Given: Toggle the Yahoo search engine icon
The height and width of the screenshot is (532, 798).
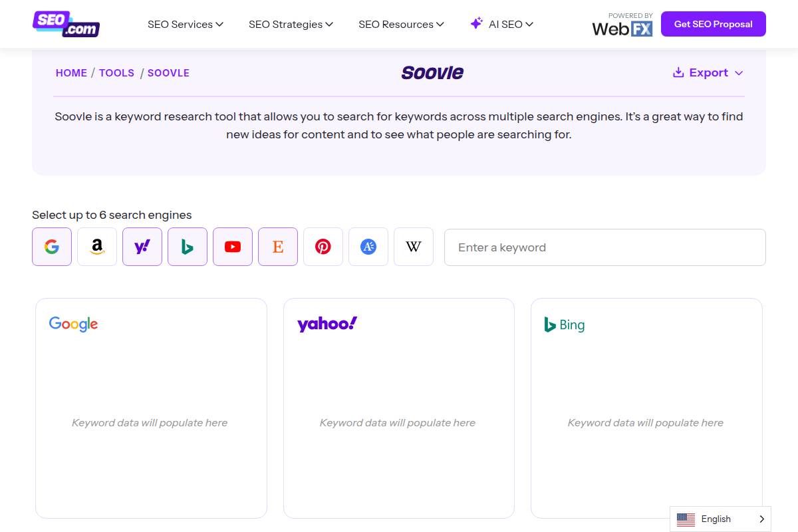Looking at the screenshot, I should pos(142,247).
